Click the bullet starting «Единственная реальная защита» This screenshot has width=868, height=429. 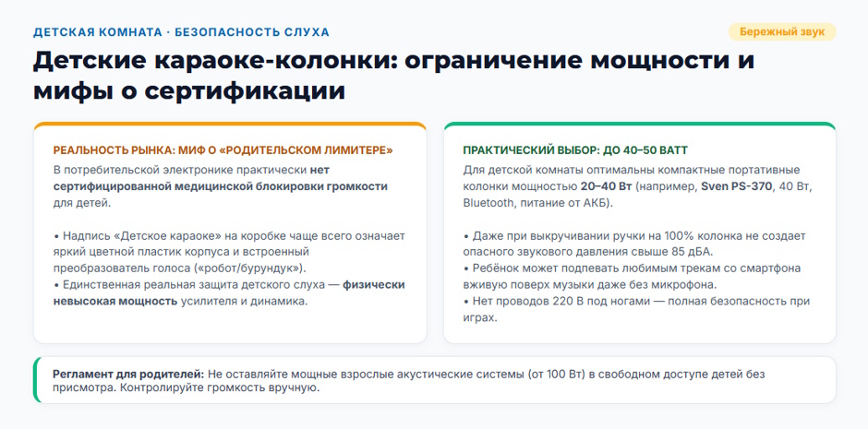(x=229, y=293)
